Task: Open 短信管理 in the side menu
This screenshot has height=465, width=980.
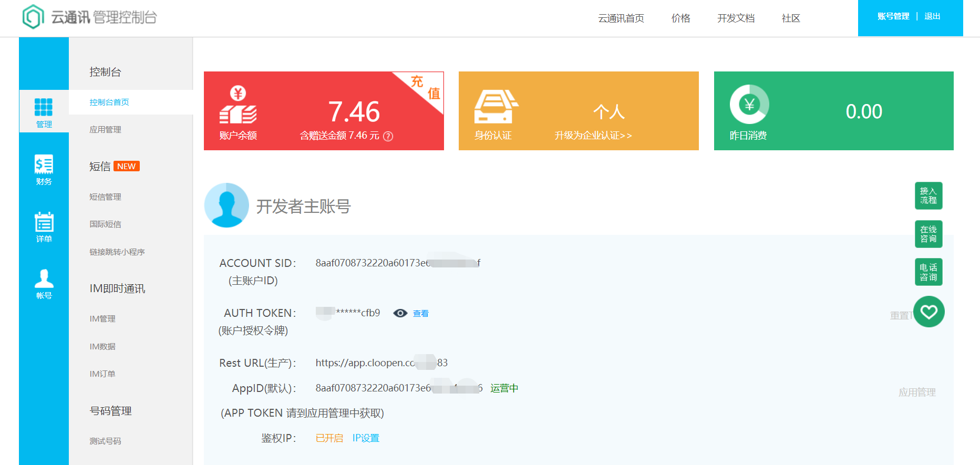Action: (105, 197)
